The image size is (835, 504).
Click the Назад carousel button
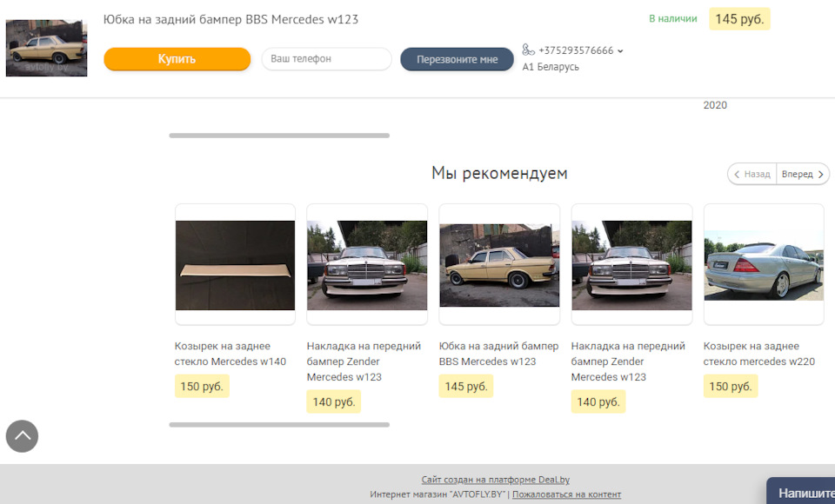pyautogui.click(x=751, y=174)
